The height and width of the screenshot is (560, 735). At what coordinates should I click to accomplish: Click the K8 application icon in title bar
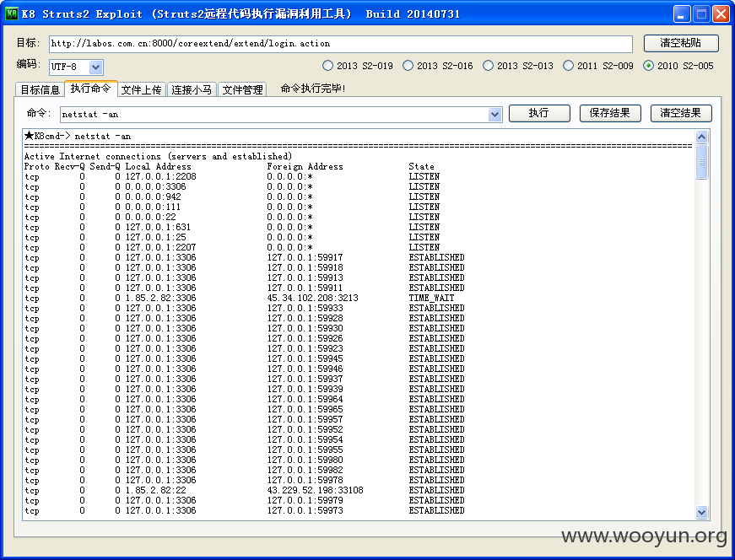point(11,13)
